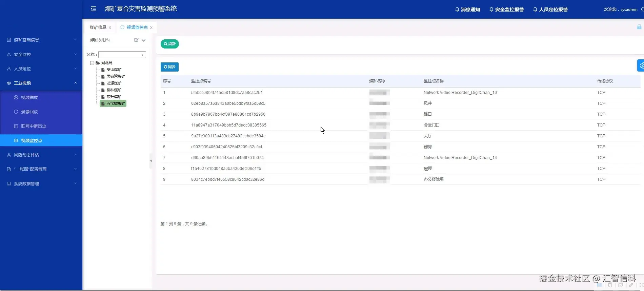The width and height of the screenshot is (644, 291).
Task: Click the 煤矿名称 column header
Action: [x=377, y=81]
